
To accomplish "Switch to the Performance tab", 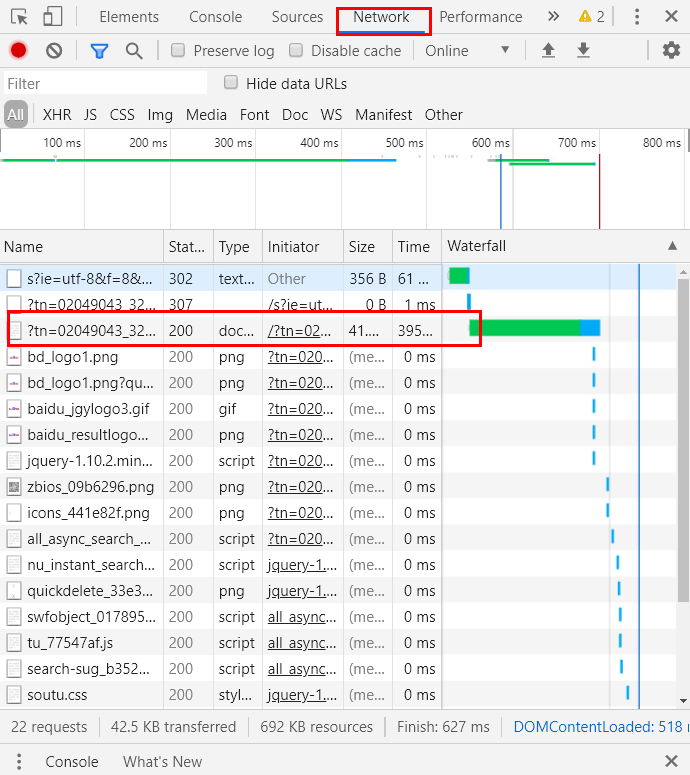I will coord(480,17).
